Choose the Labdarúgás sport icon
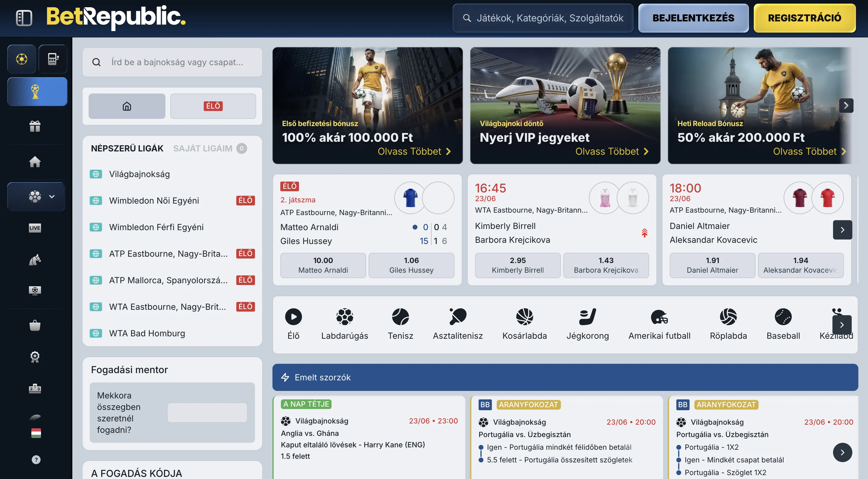 tap(344, 317)
